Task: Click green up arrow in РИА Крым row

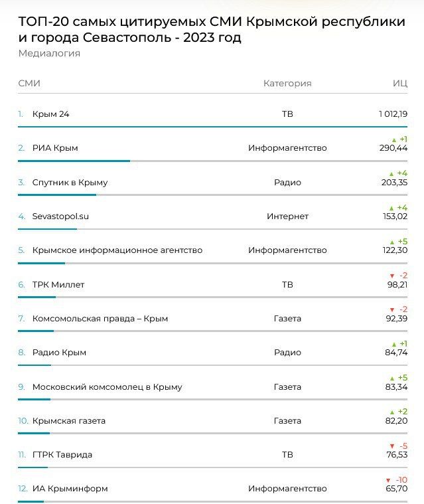Action: (393, 139)
